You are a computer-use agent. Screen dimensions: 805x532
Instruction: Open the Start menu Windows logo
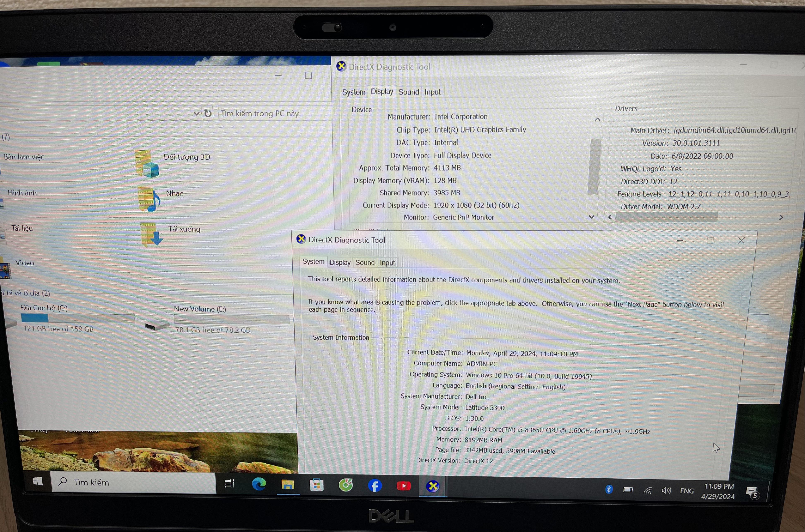click(38, 481)
